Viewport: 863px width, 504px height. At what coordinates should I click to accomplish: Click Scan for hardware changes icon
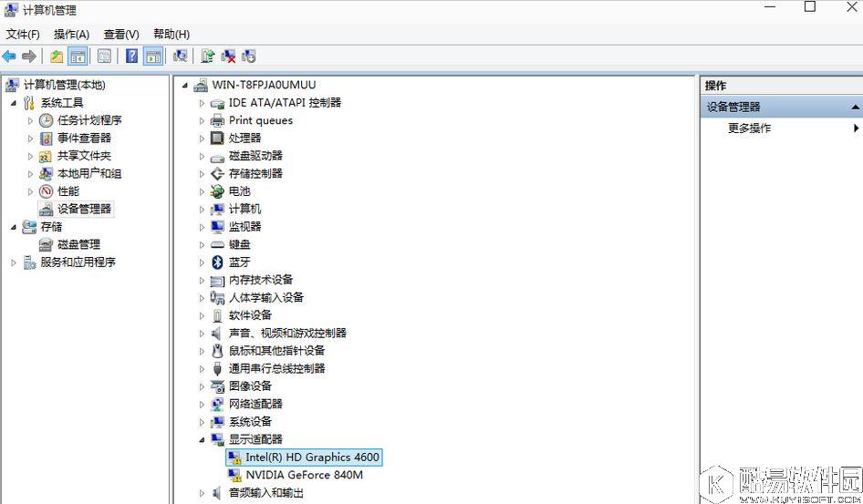tap(180, 57)
